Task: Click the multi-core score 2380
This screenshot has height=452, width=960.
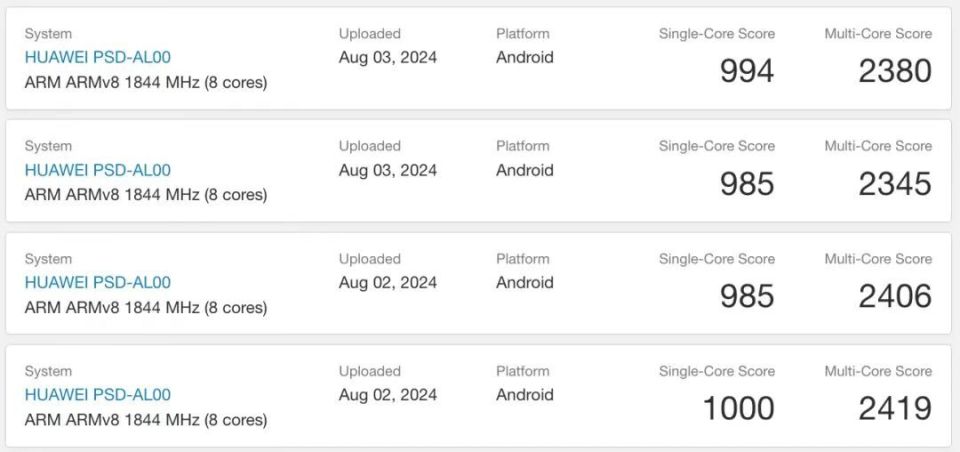Action: [x=895, y=71]
